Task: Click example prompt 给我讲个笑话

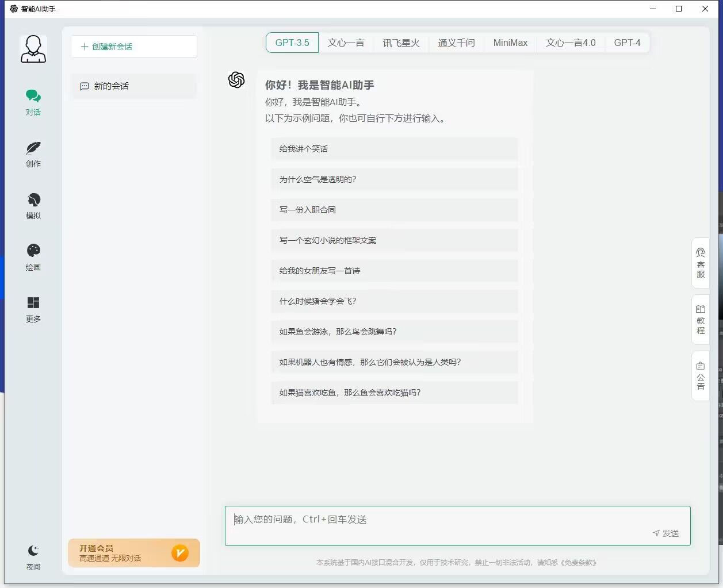Action: click(394, 149)
